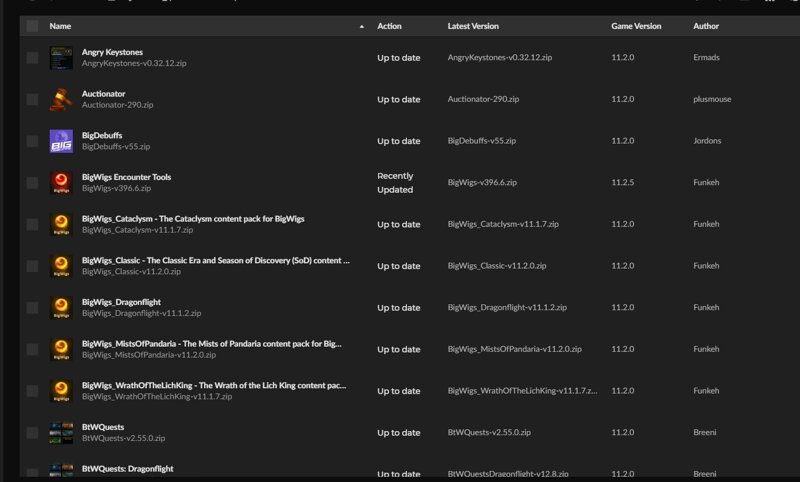Click latest version AngryKeystones-v0.32.12.zip
The height and width of the screenshot is (482, 800).
click(x=499, y=58)
